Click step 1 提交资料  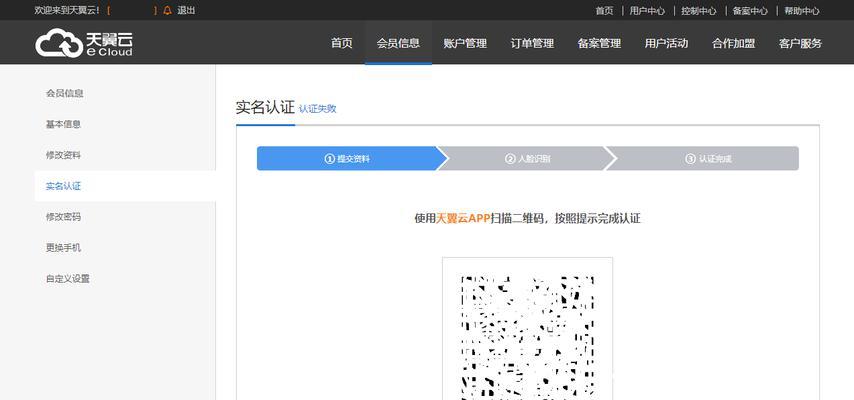coord(352,159)
